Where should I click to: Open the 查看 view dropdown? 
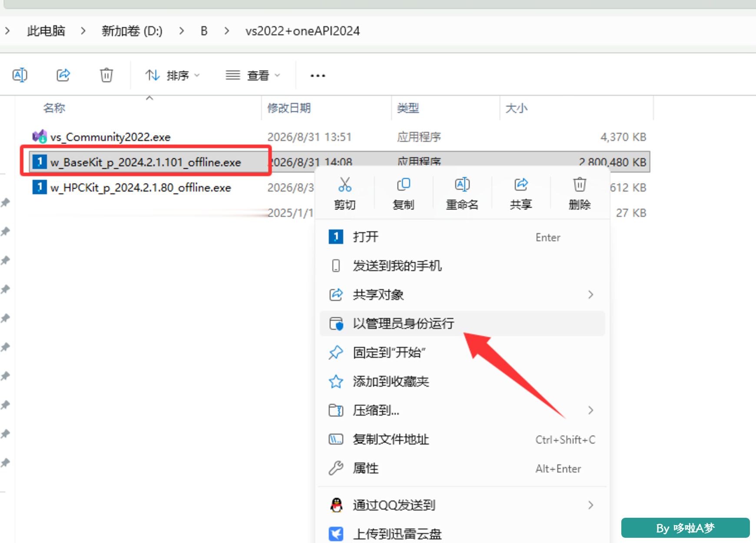253,76
